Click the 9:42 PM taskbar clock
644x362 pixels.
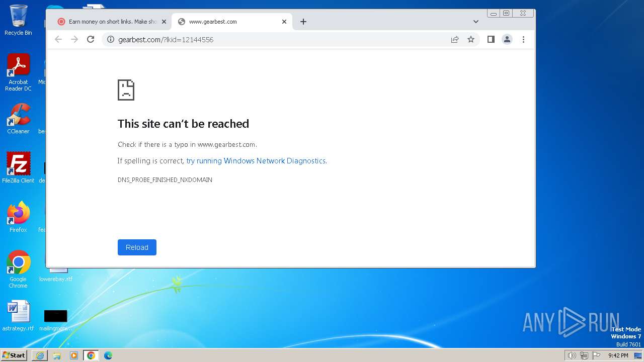coord(618,355)
